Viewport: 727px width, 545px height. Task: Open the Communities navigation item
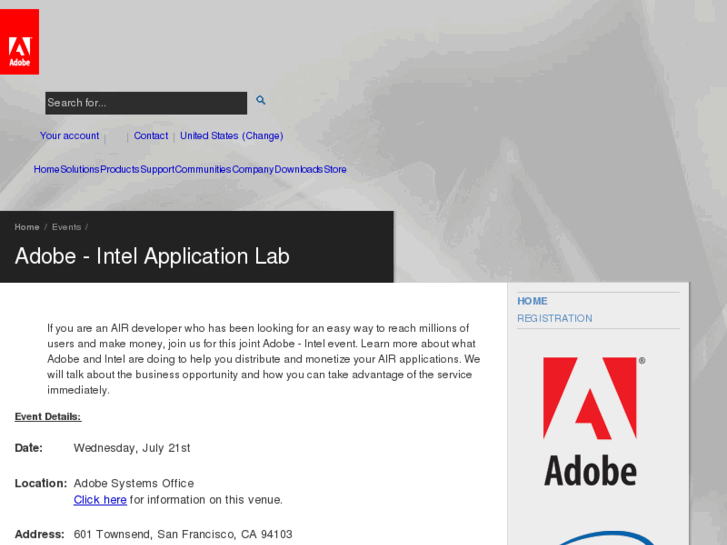(x=203, y=169)
